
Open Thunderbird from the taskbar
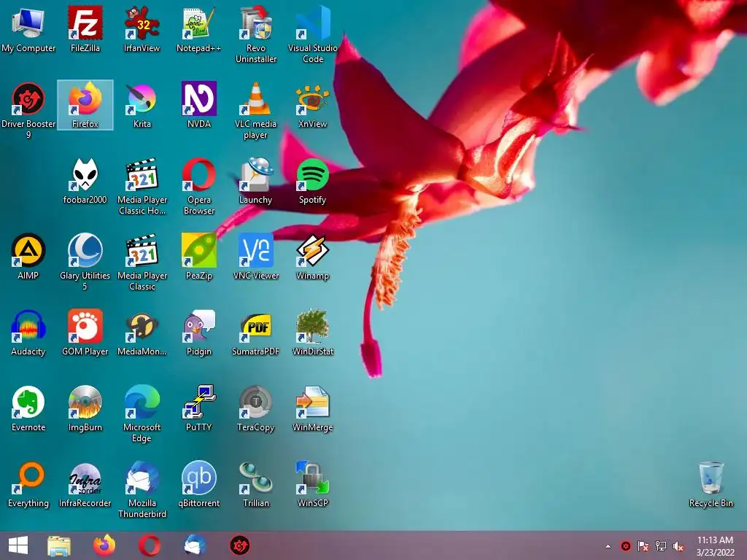point(195,545)
